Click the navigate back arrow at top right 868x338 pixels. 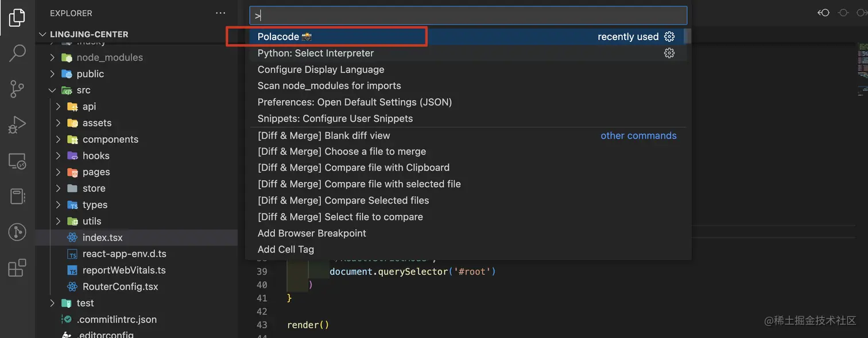(x=823, y=12)
